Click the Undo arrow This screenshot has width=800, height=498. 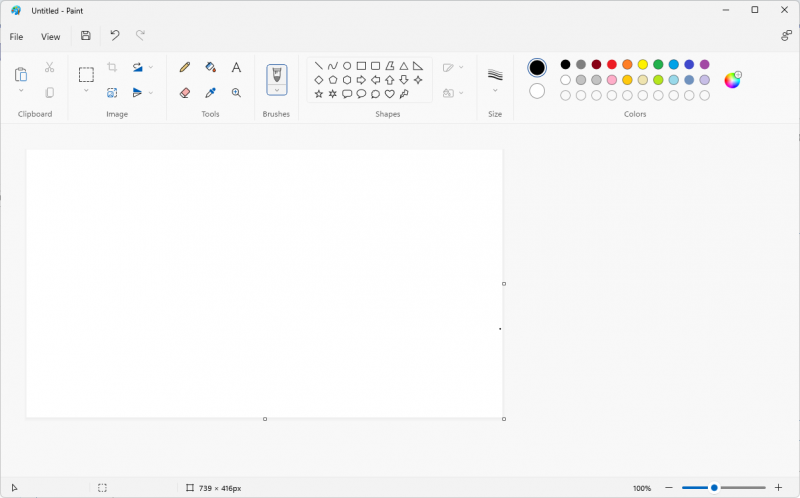[x=114, y=36]
